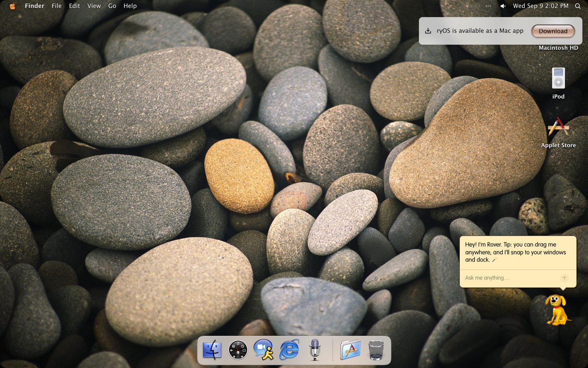The width and height of the screenshot is (588, 368).
Task: Open the iChat dock icon
Action: 264,350
